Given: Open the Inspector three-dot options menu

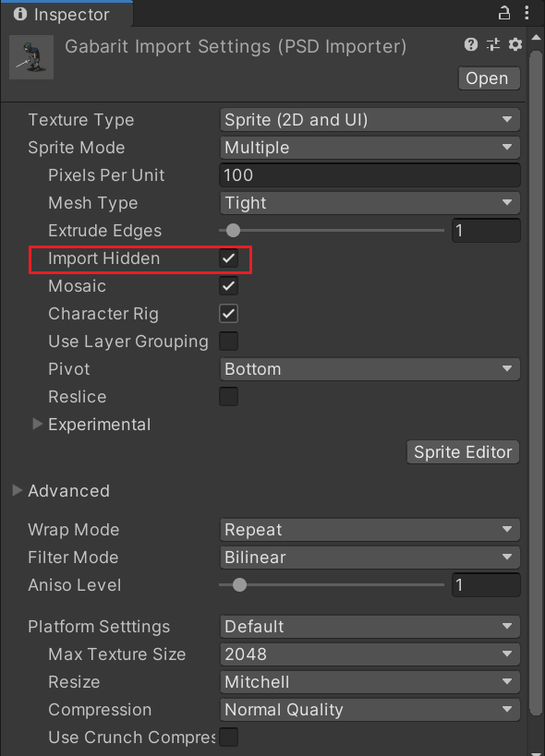Looking at the screenshot, I should tap(527, 13).
